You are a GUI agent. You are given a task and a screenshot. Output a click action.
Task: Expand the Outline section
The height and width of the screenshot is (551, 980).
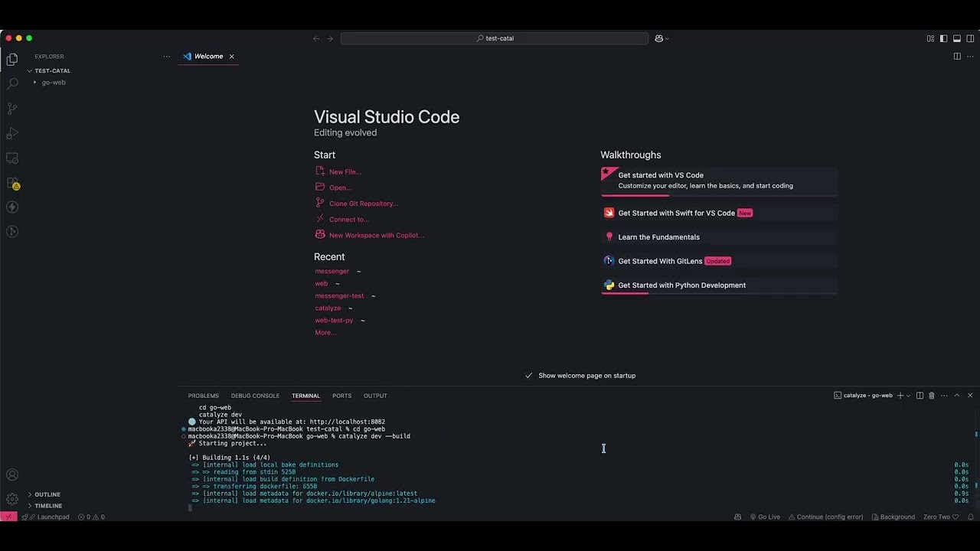47,494
